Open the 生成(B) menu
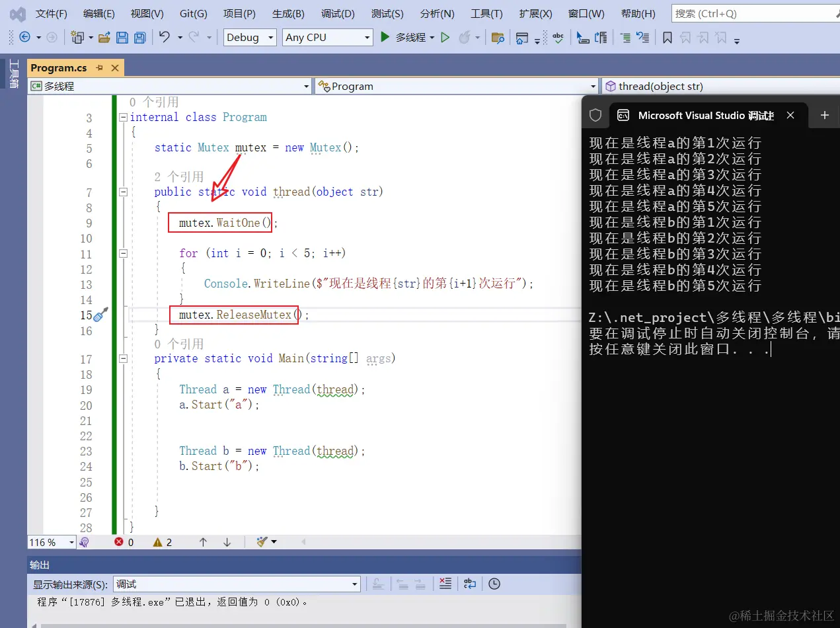The height and width of the screenshot is (628, 840). pos(288,14)
